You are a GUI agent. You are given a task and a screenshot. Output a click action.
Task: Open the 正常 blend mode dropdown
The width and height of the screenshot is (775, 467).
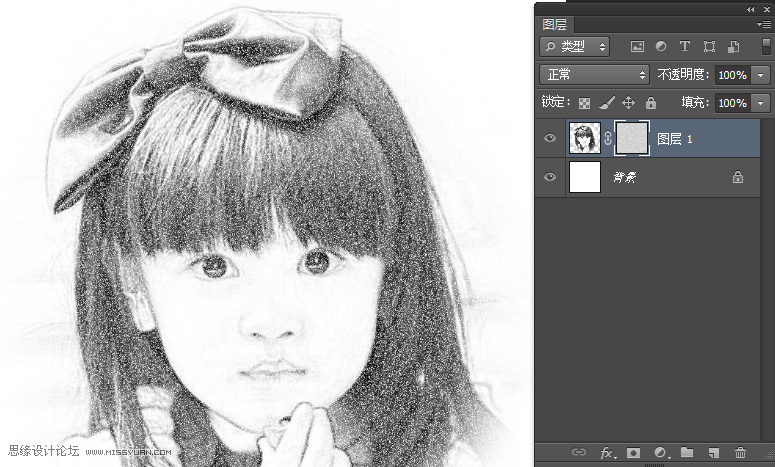tap(594, 75)
